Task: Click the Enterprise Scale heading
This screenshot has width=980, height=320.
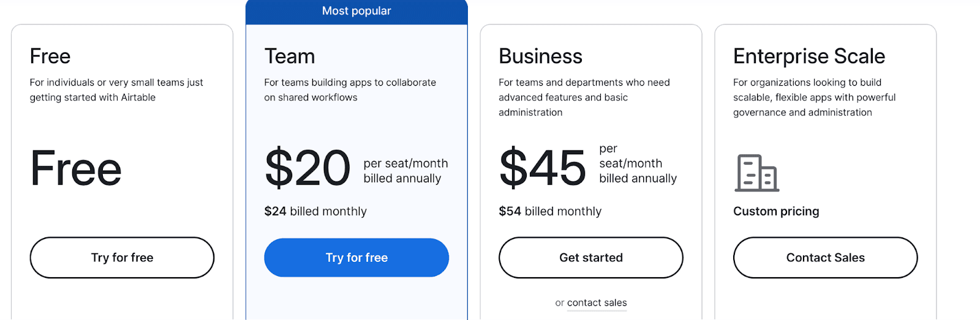Action: (x=809, y=56)
